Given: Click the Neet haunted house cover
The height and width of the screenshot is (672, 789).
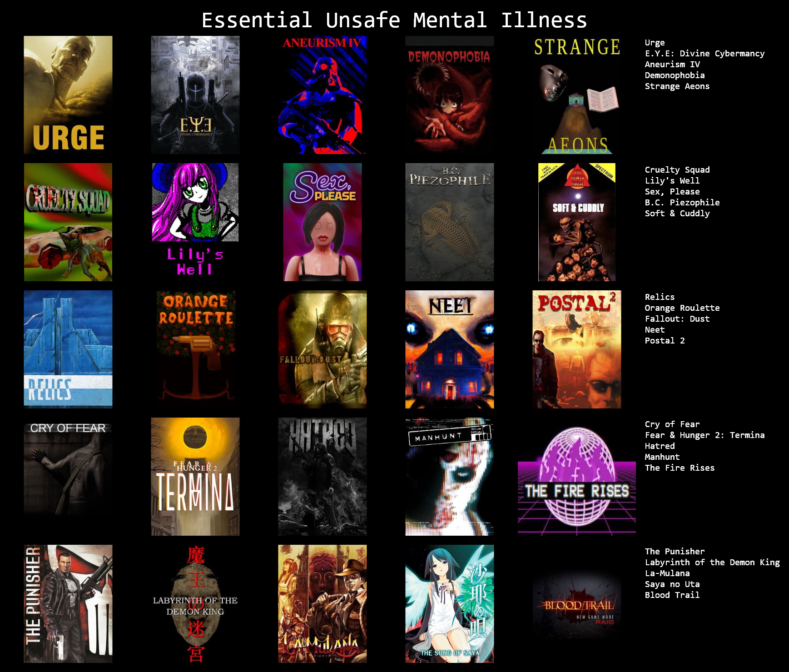Looking at the screenshot, I should [450, 349].
